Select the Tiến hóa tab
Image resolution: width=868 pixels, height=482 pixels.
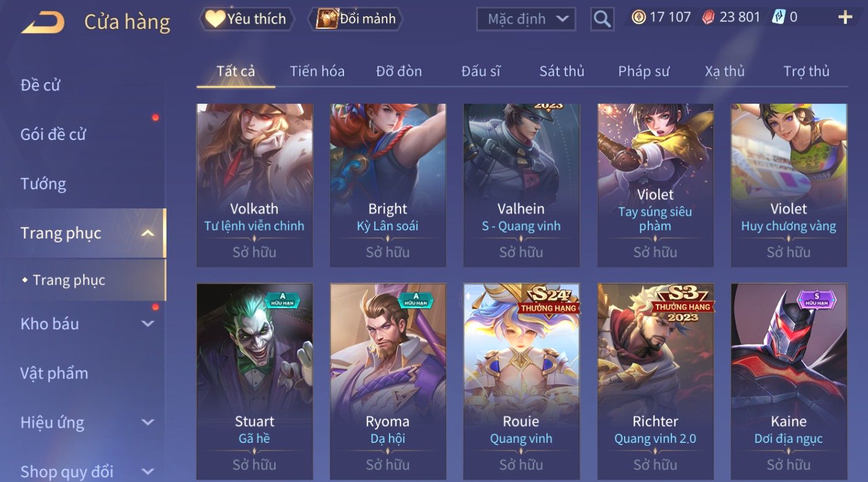pyautogui.click(x=317, y=71)
